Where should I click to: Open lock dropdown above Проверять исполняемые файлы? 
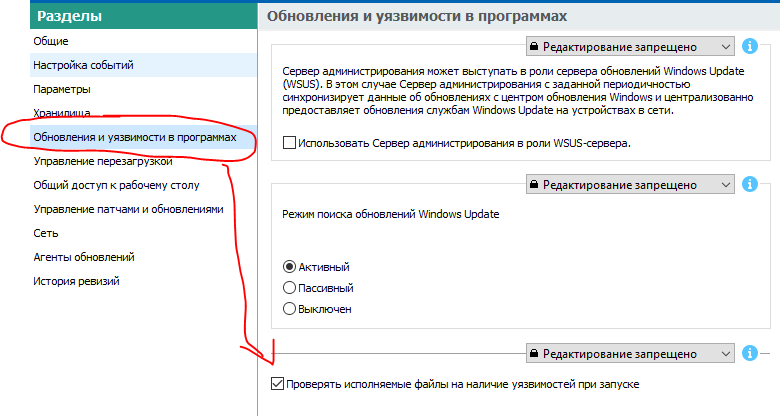630,354
